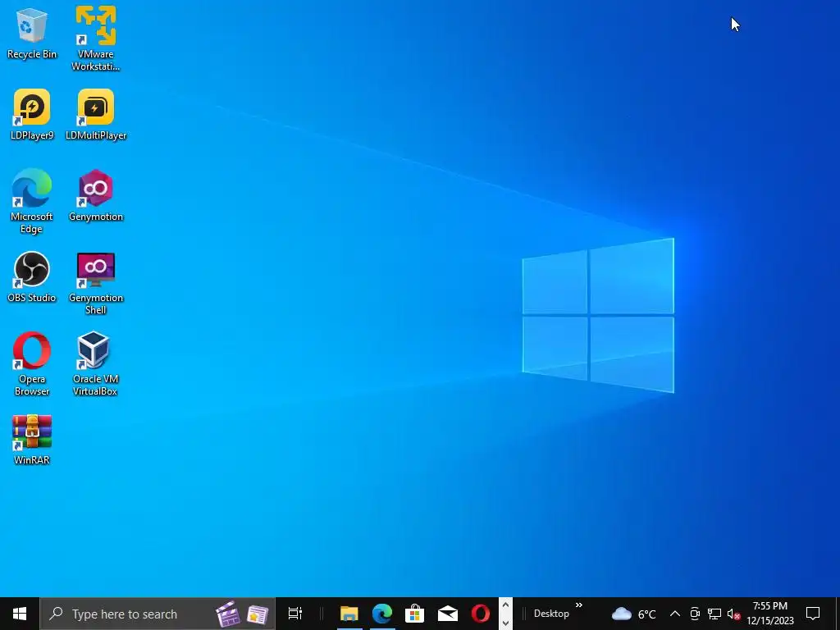Select the Genymotion desktop icon
840x630 pixels.
pos(96,195)
